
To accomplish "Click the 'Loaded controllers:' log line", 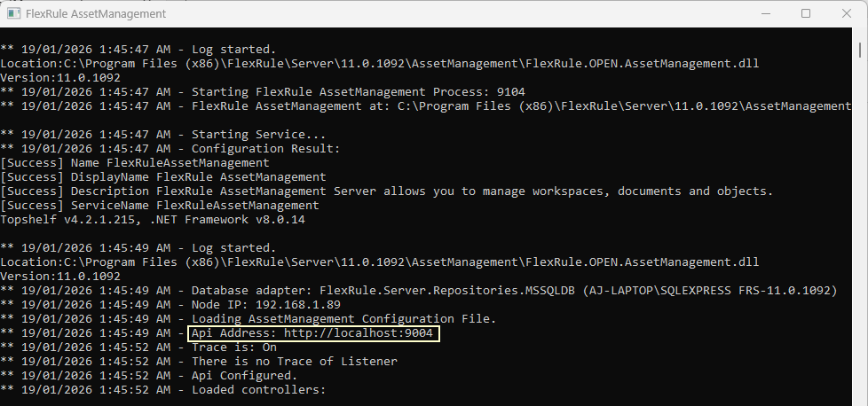I will [163, 390].
